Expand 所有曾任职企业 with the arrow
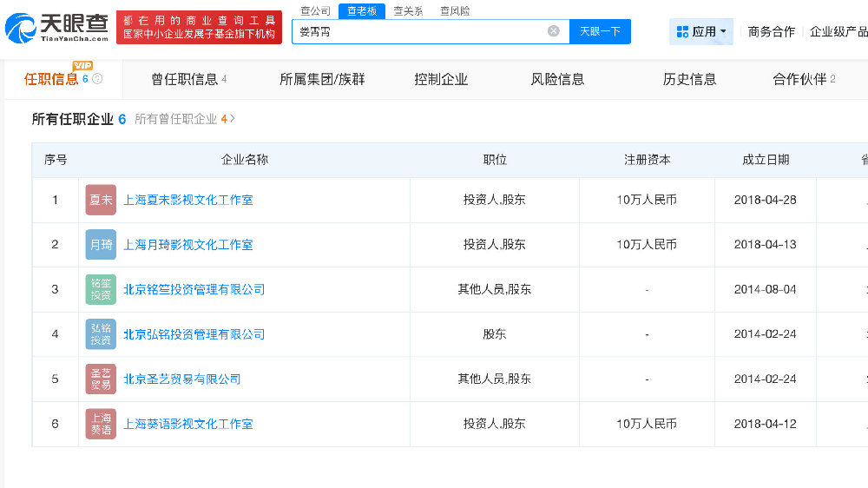The height and width of the screenshot is (488, 868). [233, 119]
